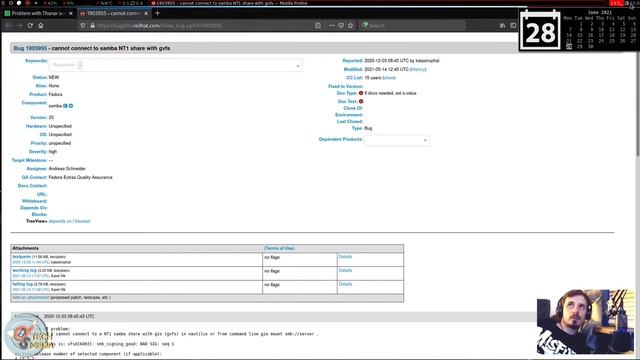Switch to the '1903955 – cannot connect' tab

click(x=114, y=13)
